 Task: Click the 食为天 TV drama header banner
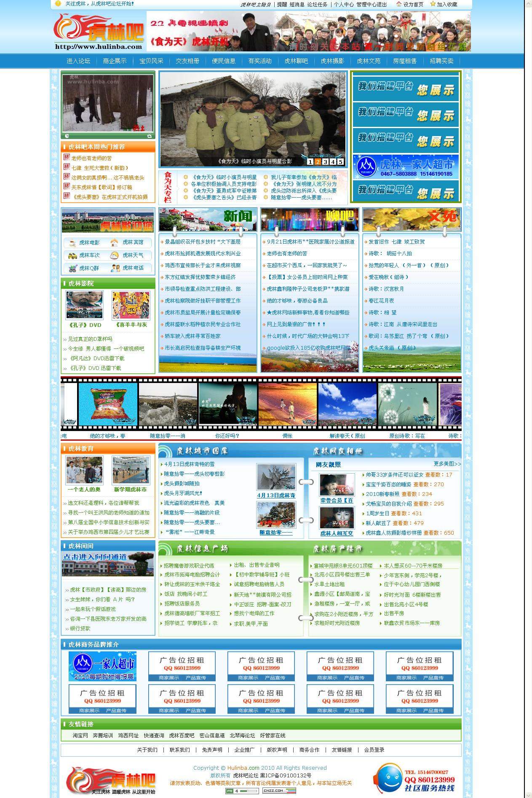[x=309, y=31]
